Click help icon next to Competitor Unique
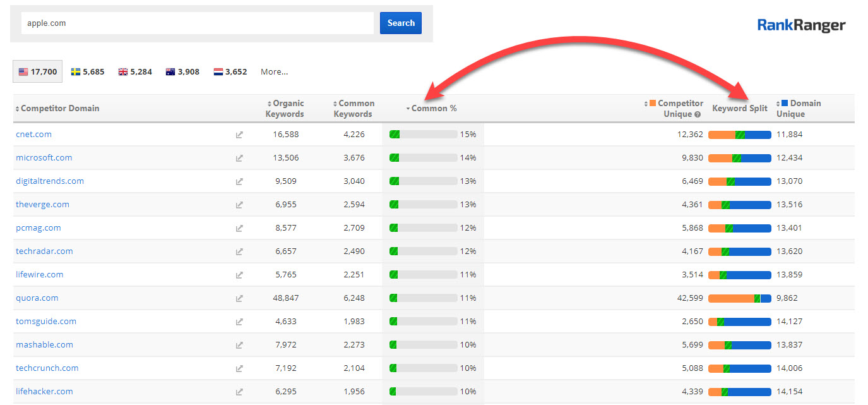Image resolution: width=868 pixels, height=405 pixels. pos(698,114)
